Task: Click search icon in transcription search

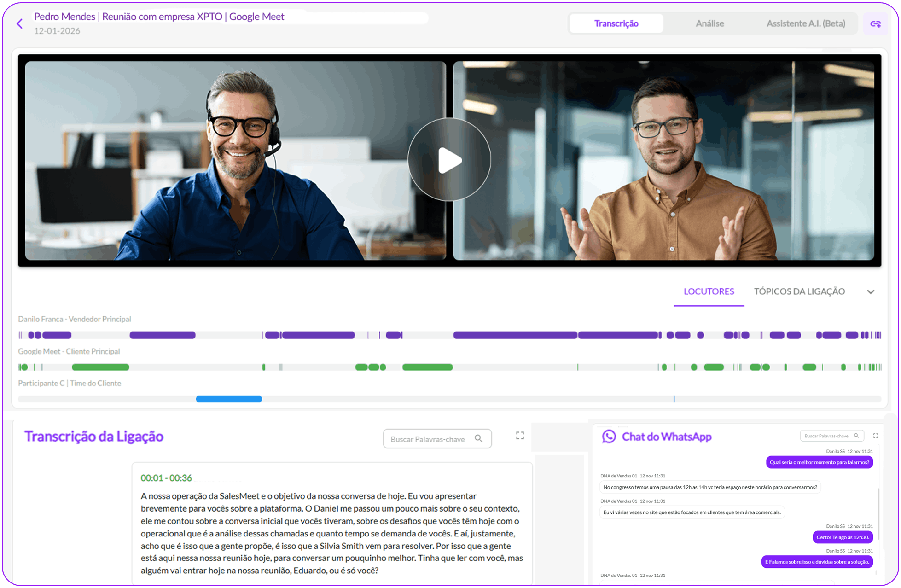Action: point(479,439)
